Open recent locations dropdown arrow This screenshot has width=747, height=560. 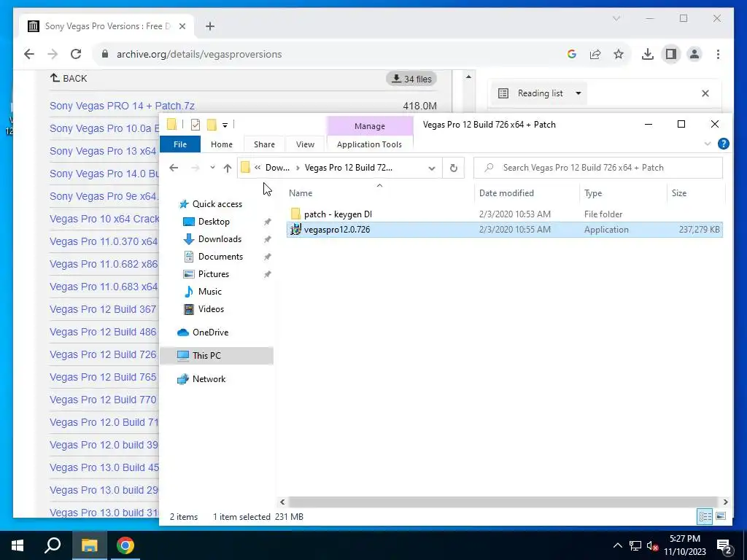point(212,168)
